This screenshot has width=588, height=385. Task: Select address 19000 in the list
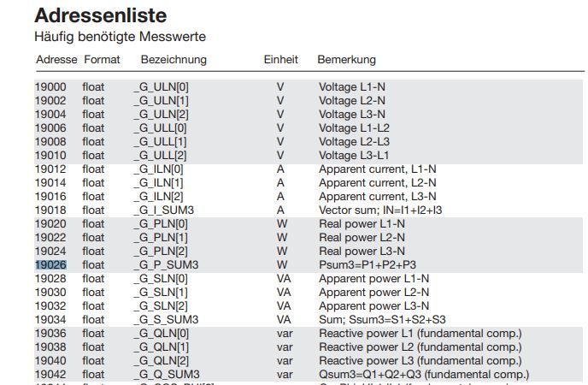(50, 87)
